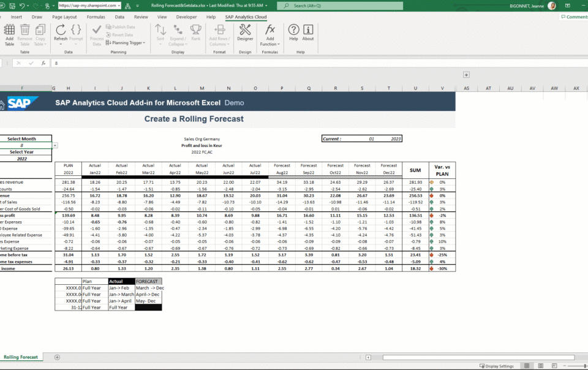The image size is (588, 370).
Task: Open the SAP add-in Help
Action: click(x=293, y=32)
